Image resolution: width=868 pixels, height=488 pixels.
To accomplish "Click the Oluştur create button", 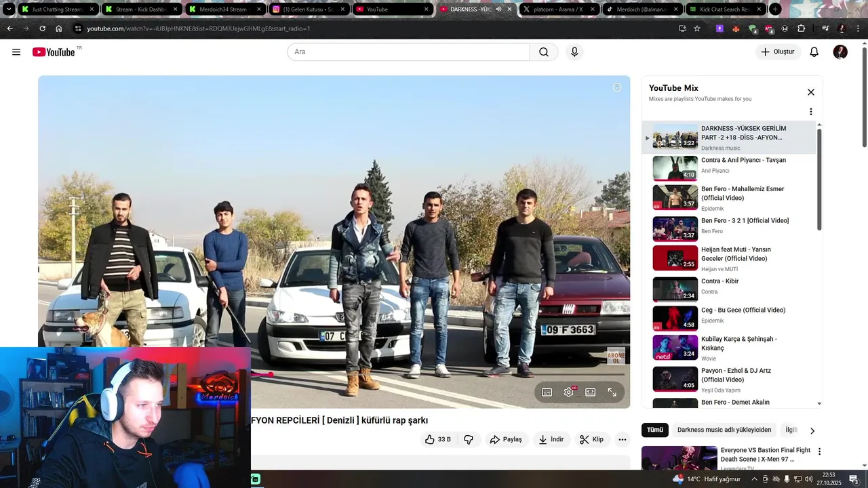I will 778,52.
